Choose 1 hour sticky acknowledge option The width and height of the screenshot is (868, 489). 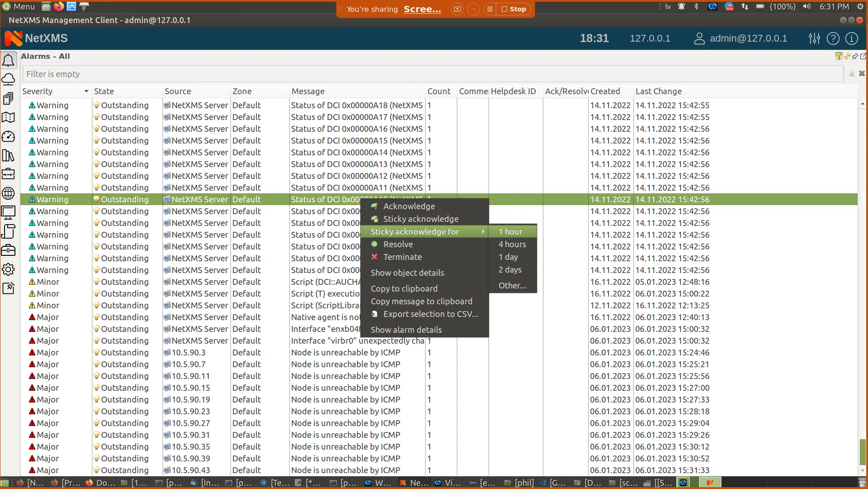click(511, 231)
